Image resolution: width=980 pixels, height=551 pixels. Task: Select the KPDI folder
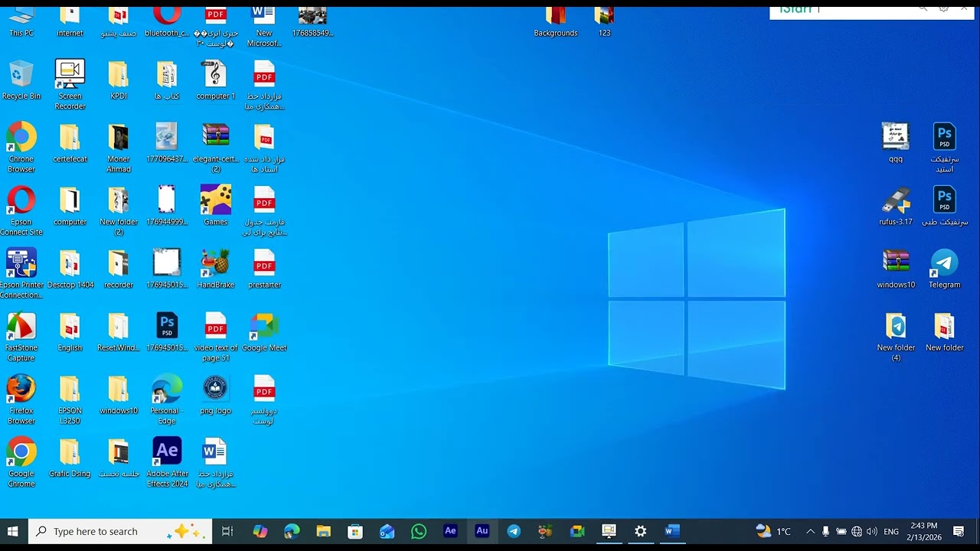coord(118,80)
